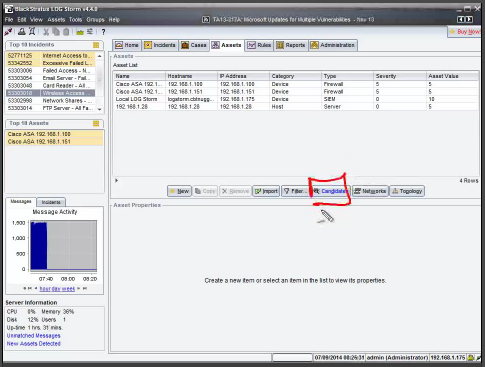Click the connect plug icon in toolbar

[8, 32]
